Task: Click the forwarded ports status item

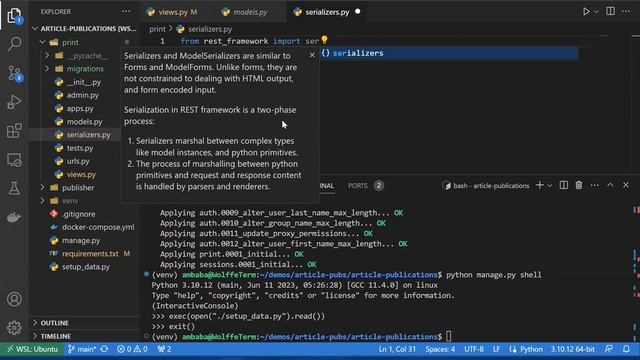Action: point(164,349)
